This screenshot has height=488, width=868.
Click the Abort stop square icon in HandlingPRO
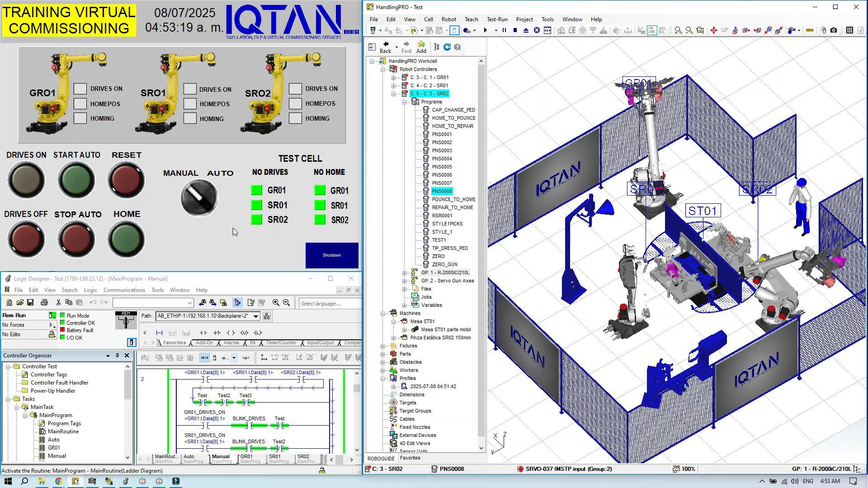[x=515, y=30]
